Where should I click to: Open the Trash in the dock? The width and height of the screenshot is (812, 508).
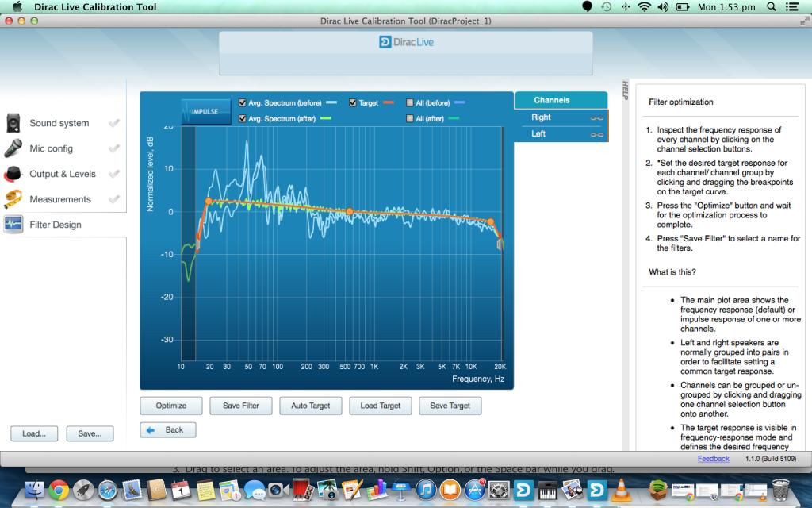point(780,490)
